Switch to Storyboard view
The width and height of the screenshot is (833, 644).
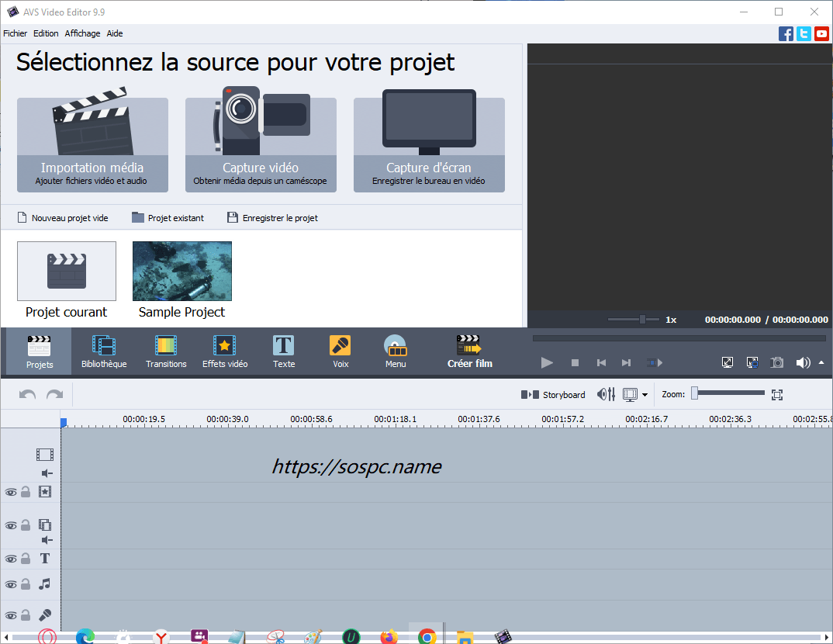tap(553, 395)
